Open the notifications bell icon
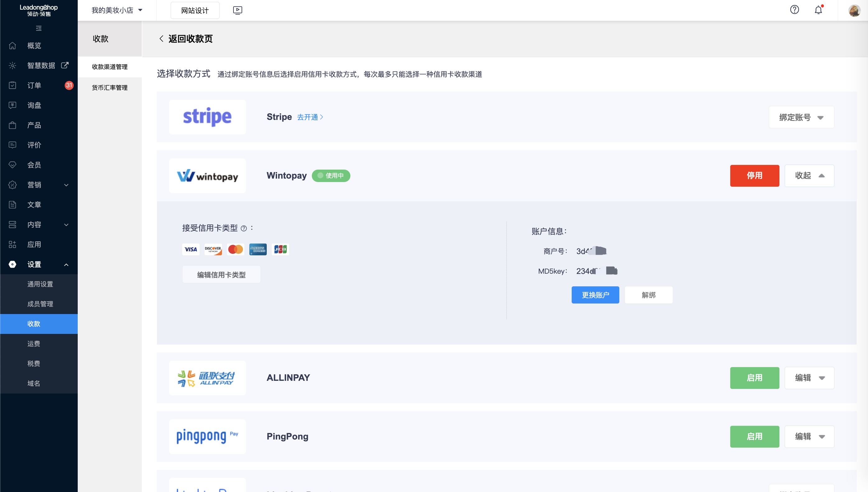Screen dimensions: 868x492 (x=818, y=10)
